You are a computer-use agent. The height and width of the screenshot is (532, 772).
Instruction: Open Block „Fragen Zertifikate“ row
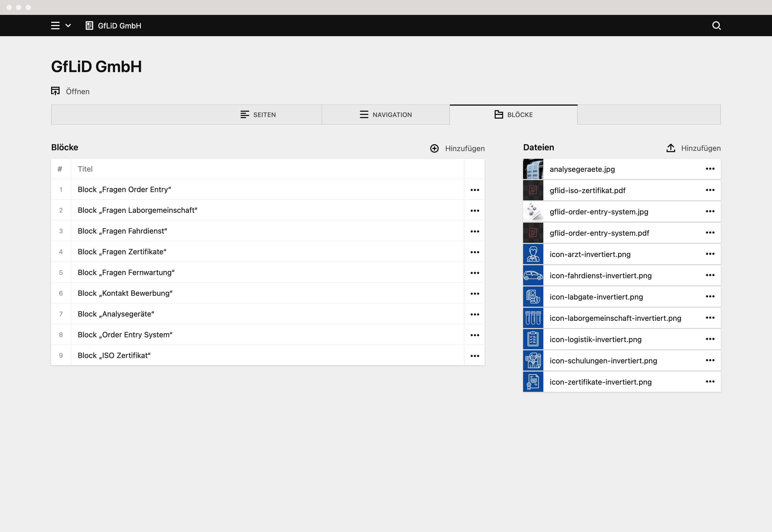pos(268,252)
